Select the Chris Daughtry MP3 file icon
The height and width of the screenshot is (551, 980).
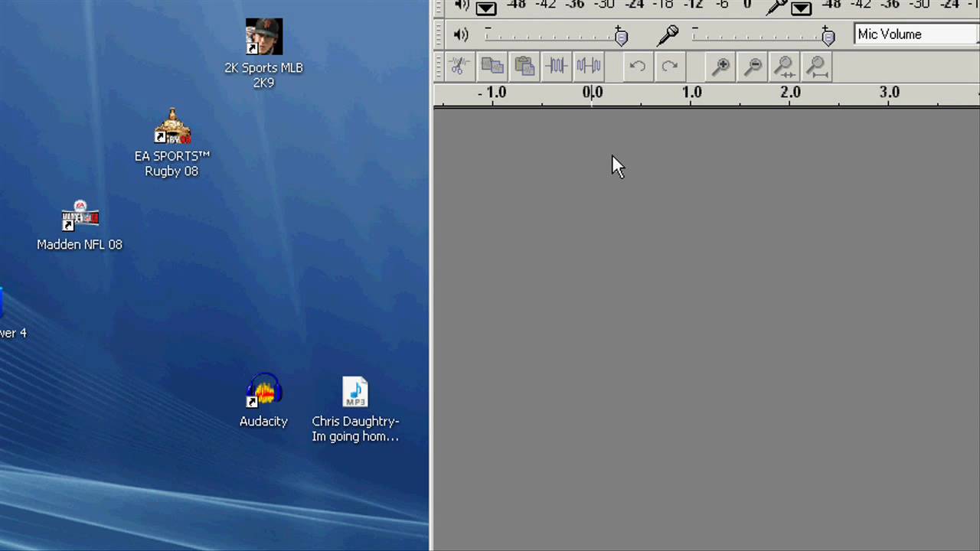pos(355,409)
